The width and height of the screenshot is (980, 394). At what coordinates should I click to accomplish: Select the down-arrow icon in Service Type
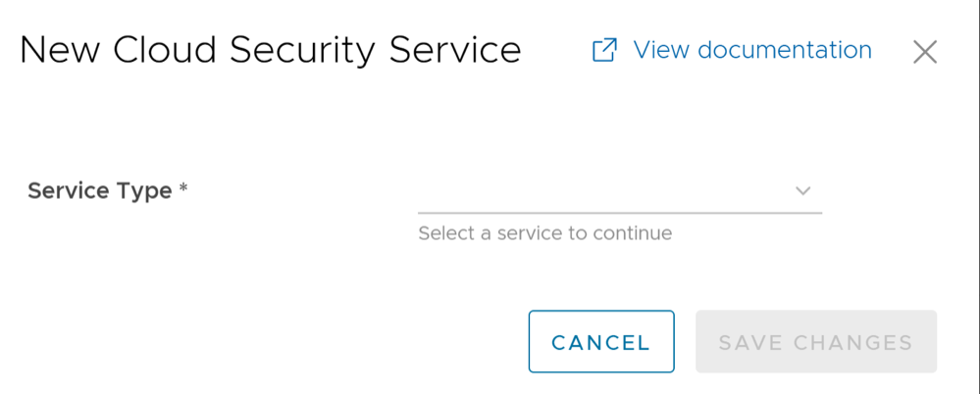pos(802,191)
